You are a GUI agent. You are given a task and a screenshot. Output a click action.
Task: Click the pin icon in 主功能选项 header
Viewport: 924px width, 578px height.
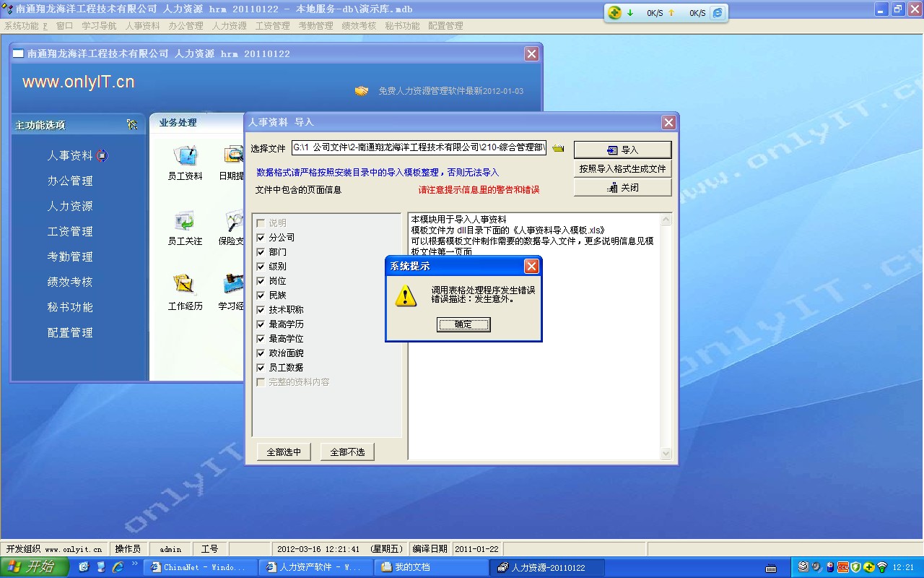(x=132, y=124)
